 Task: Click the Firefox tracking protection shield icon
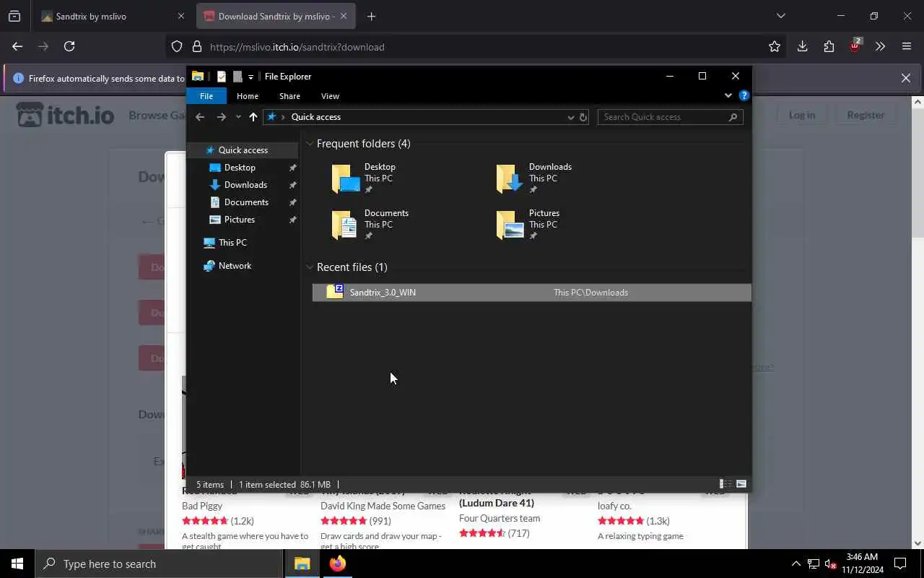(177, 47)
